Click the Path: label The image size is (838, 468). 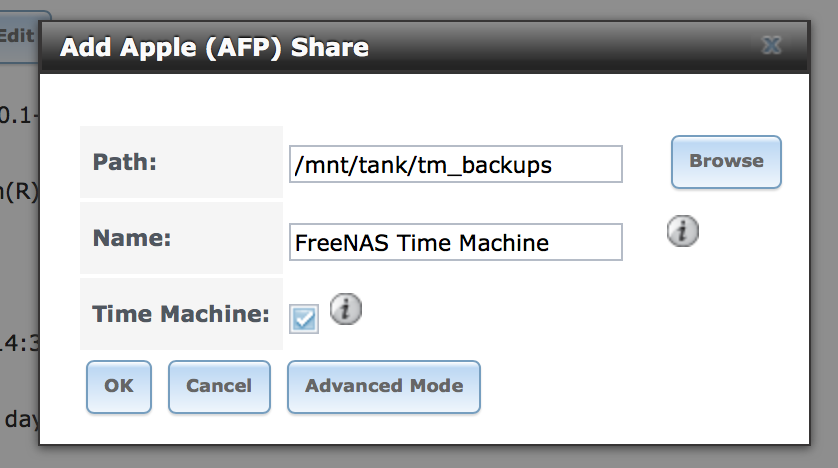(125, 162)
